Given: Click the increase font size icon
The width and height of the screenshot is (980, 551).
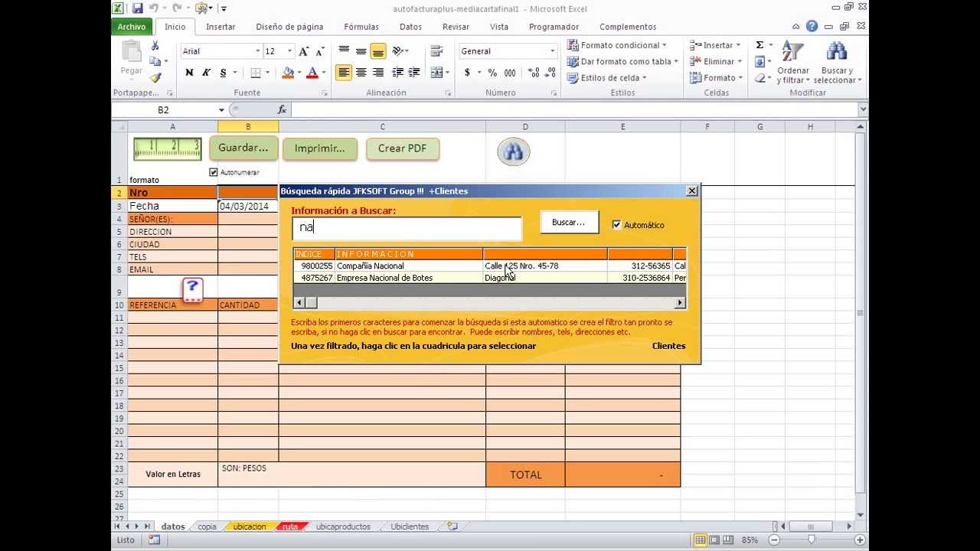Looking at the screenshot, I should click(x=304, y=51).
